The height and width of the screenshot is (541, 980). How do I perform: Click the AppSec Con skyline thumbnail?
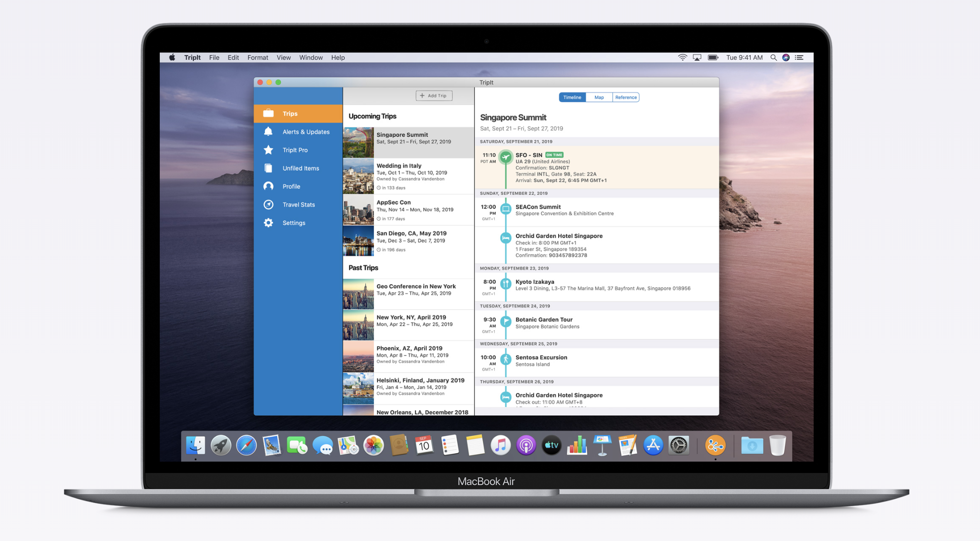tap(358, 210)
